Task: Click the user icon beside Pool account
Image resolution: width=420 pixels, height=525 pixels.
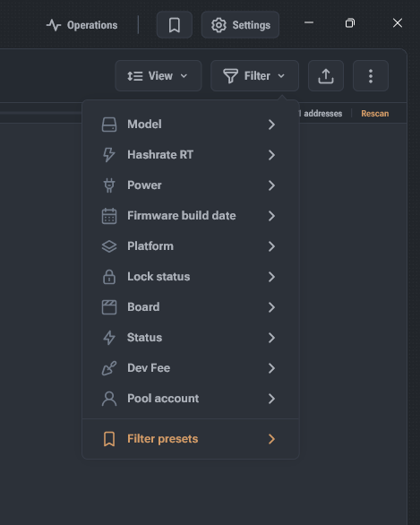Action: 109,399
